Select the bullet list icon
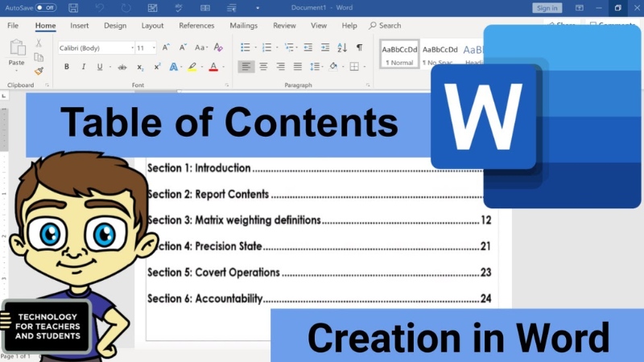 tap(246, 47)
